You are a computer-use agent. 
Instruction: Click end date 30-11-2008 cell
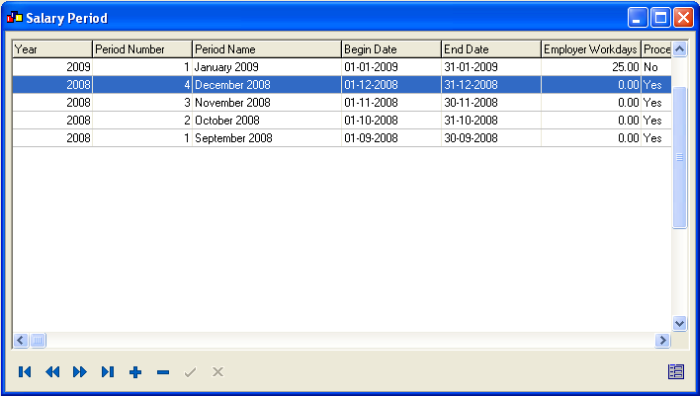click(492, 103)
